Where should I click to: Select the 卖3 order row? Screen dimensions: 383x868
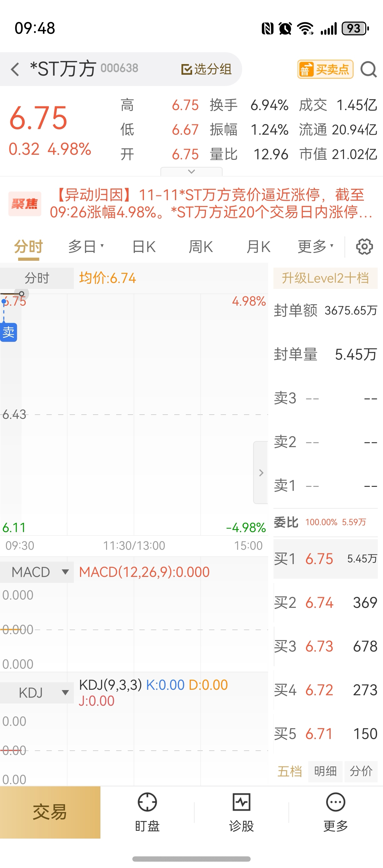(325, 398)
